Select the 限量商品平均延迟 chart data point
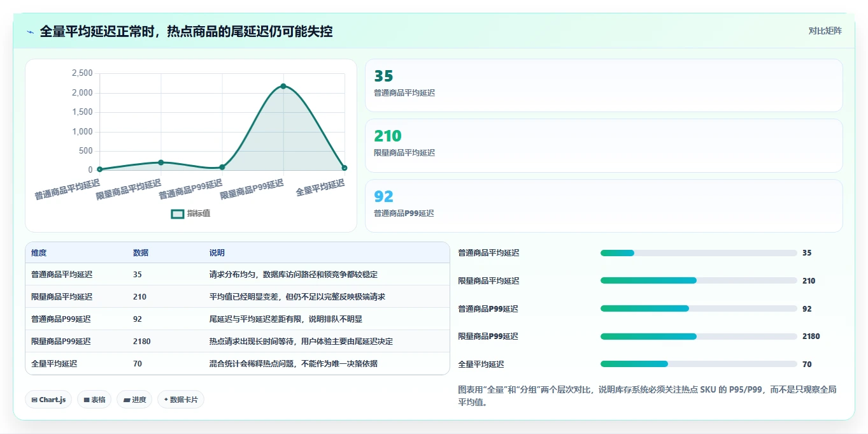 (x=161, y=163)
